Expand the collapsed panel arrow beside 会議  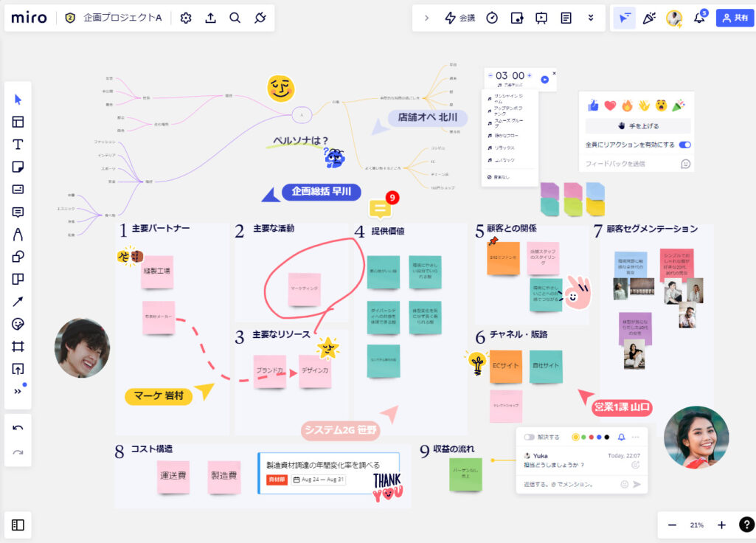426,18
